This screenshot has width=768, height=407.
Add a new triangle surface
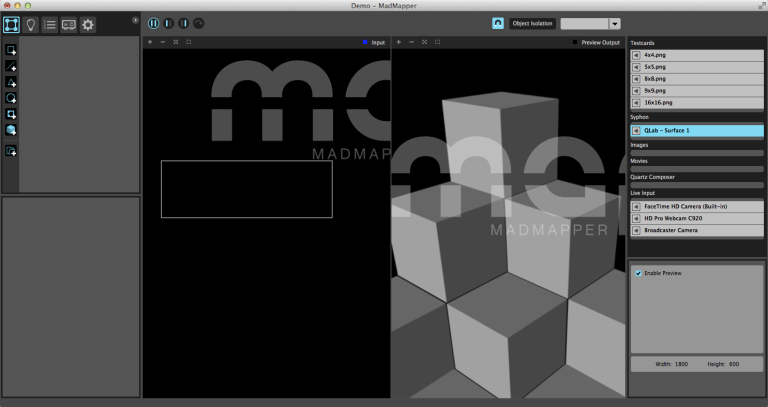coord(11,82)
